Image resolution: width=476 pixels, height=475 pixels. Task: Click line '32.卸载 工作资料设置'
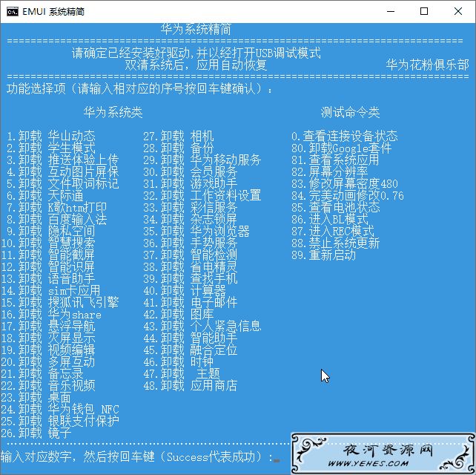click(x=202, y=195)
